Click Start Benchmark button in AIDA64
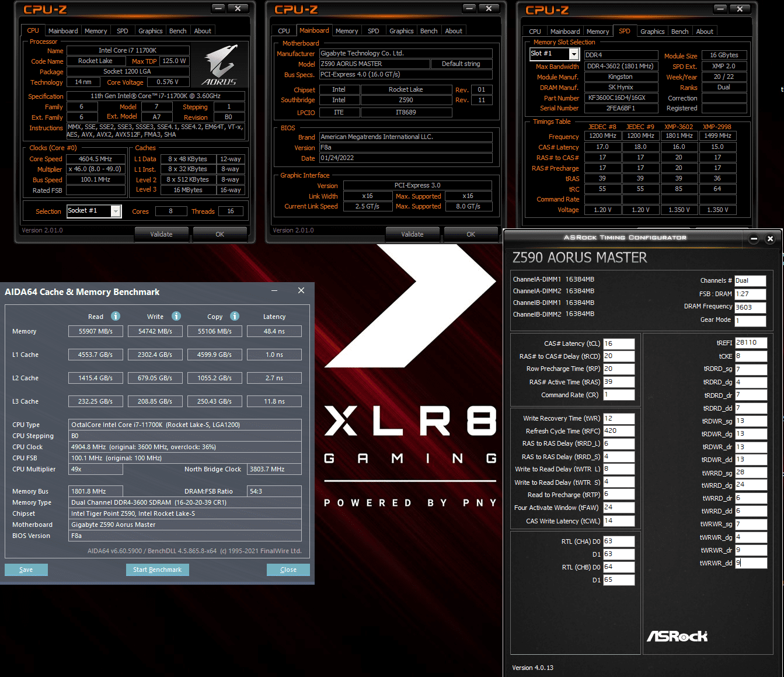The height and width of the screenshot is (677, 784). tap(158, 570)
